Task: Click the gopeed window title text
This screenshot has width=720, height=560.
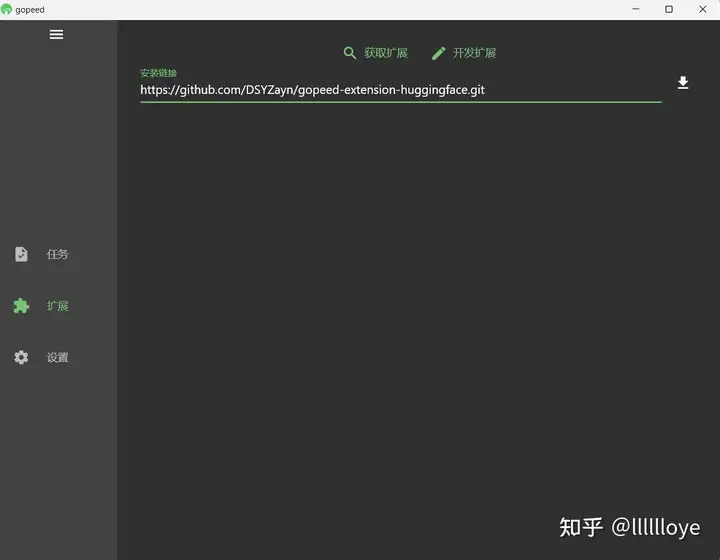Action: pyautogui.click(x=30, y=9)
